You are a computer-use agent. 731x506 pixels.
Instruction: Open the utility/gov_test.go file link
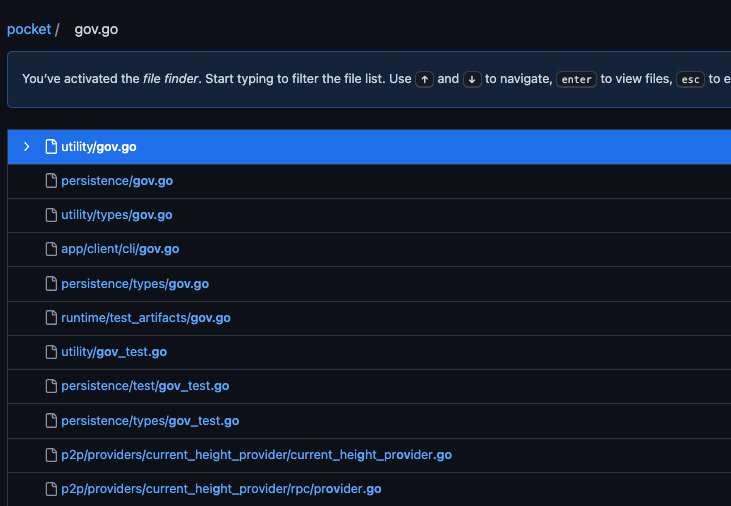point(114,352)
